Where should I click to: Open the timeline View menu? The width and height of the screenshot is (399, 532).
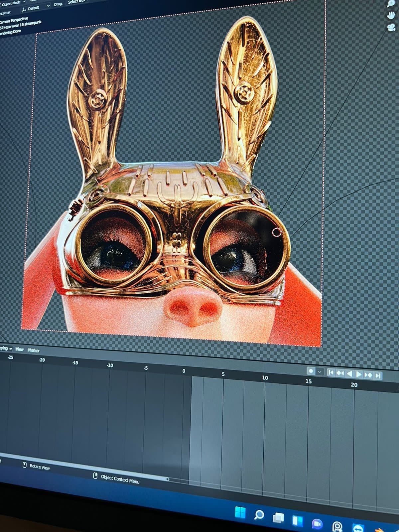(20, 349)
